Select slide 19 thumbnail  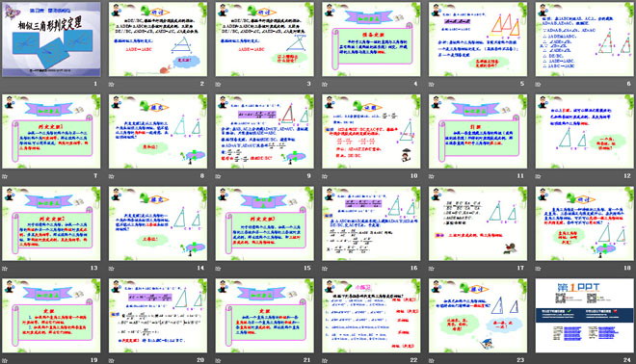point(51,315)
